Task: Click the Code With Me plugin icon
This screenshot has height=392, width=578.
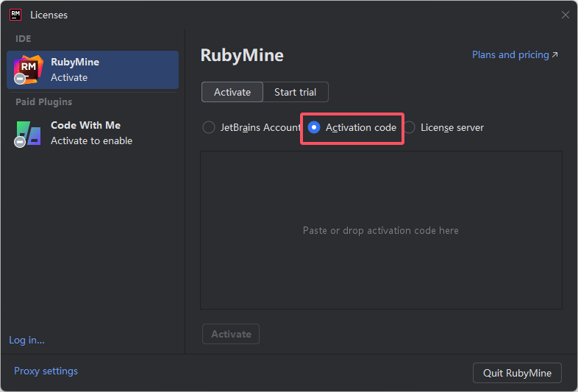Action: point(28,134)
